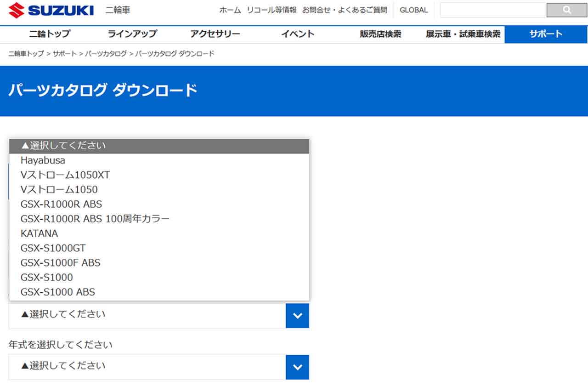Open リコール等情報 link

pyautogui.click(x=271, y=10)
